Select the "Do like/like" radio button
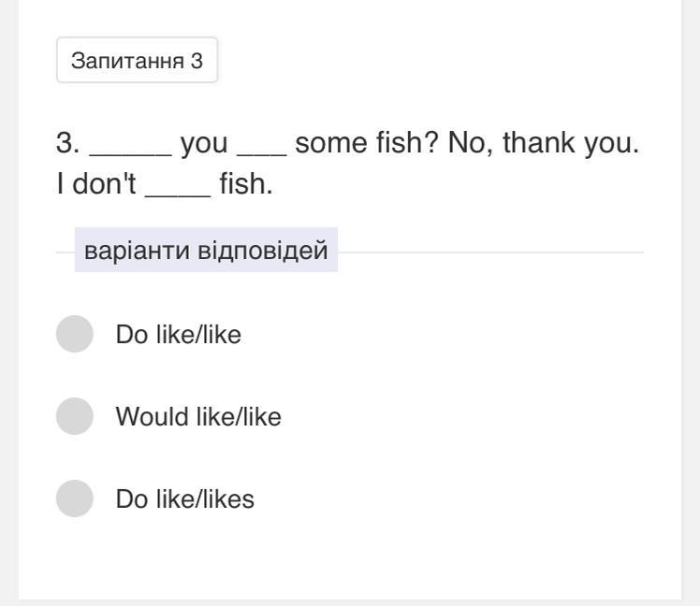This screenshot has width=700, height=606. (x=75, y=335)
